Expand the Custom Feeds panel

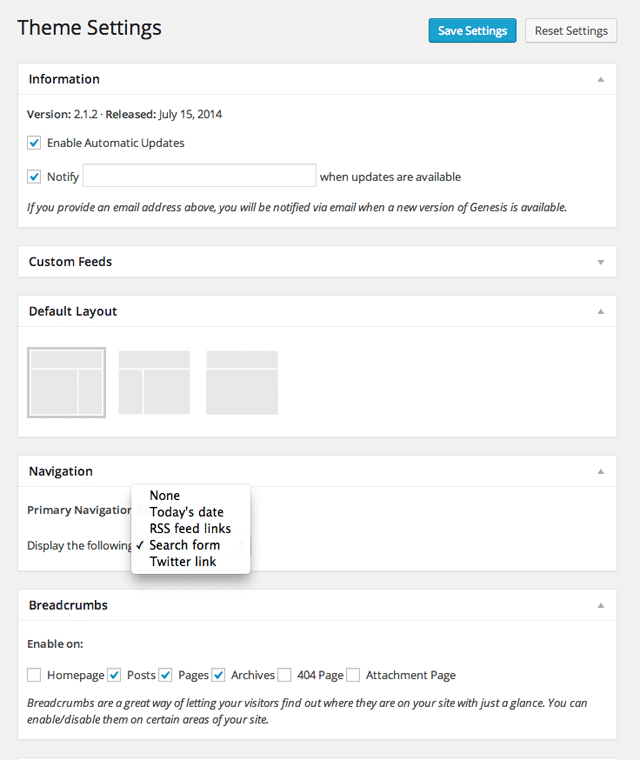pyautogui.click(x=601, y=262)
